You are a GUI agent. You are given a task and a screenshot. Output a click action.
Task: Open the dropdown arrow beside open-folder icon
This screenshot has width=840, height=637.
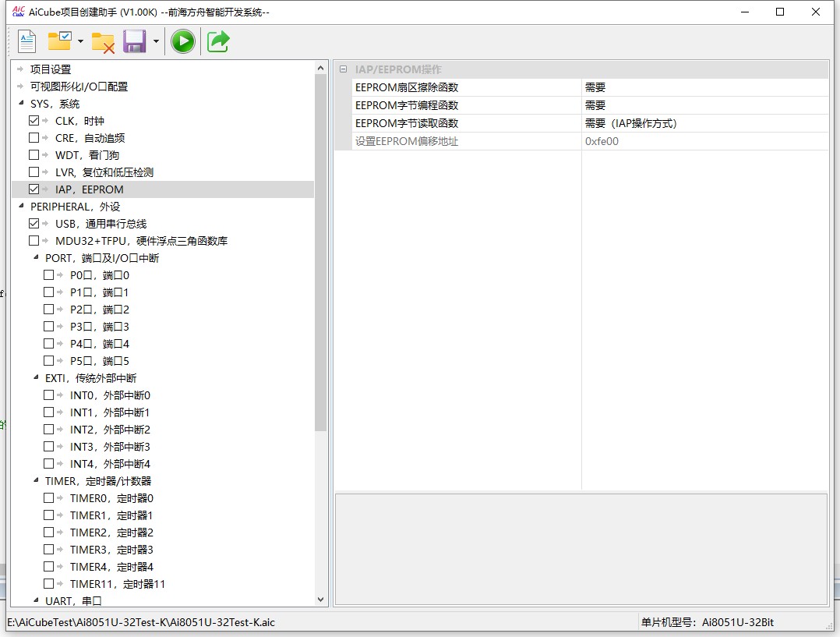(x=80, y=41)
